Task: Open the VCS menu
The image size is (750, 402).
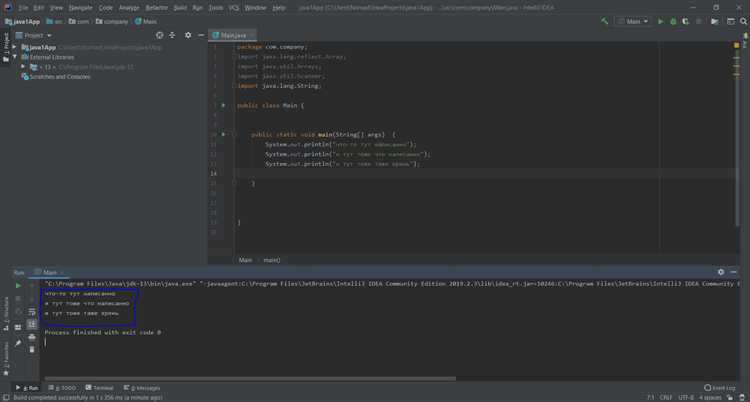Action: [x=233, y=8]
